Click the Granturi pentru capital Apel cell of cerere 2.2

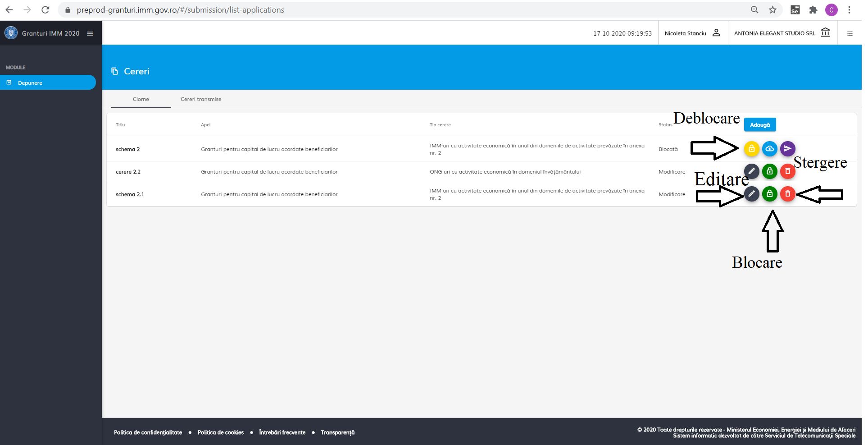(x=269, y=172)
